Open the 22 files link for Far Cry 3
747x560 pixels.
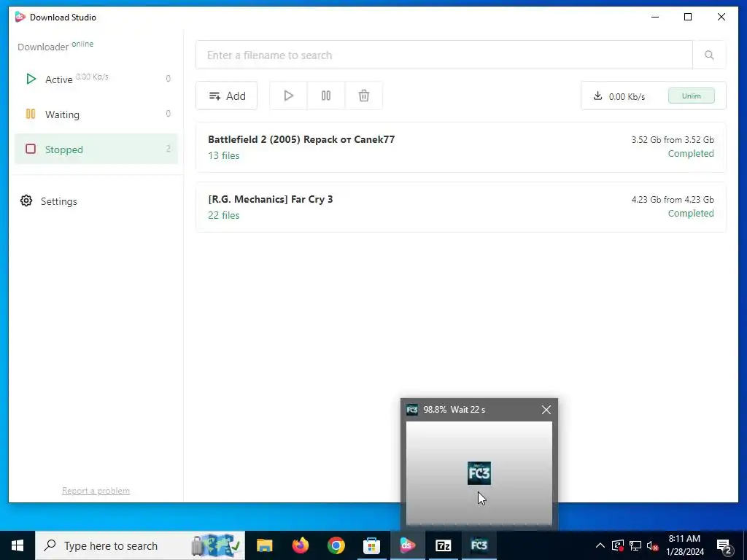[x=223, y=215]
